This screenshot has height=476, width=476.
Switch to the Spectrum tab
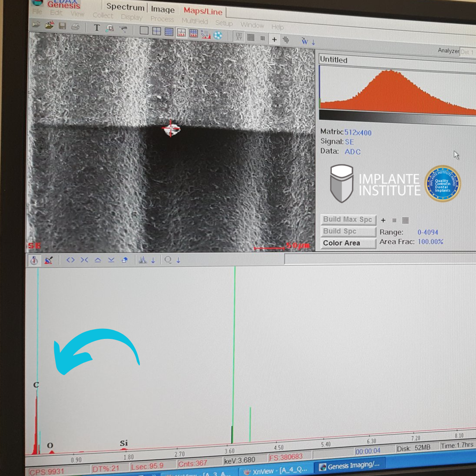[x=125, y=7]
